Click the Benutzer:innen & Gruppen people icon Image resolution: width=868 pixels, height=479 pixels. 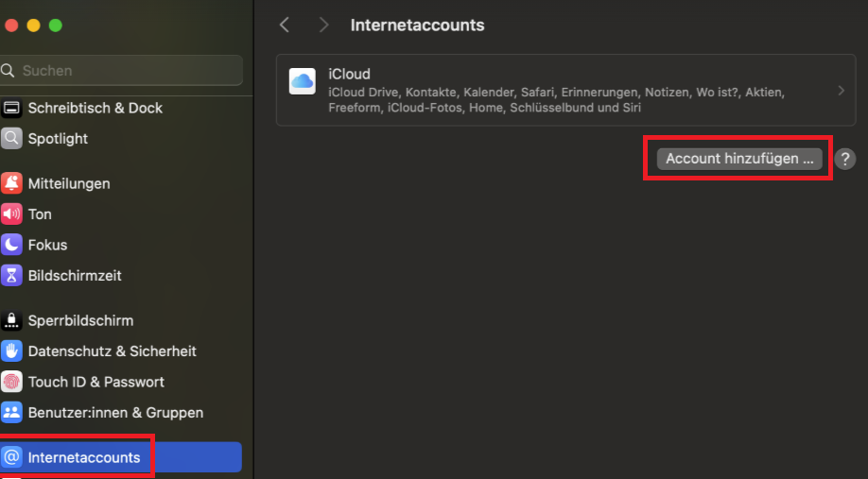pos(11,412)
